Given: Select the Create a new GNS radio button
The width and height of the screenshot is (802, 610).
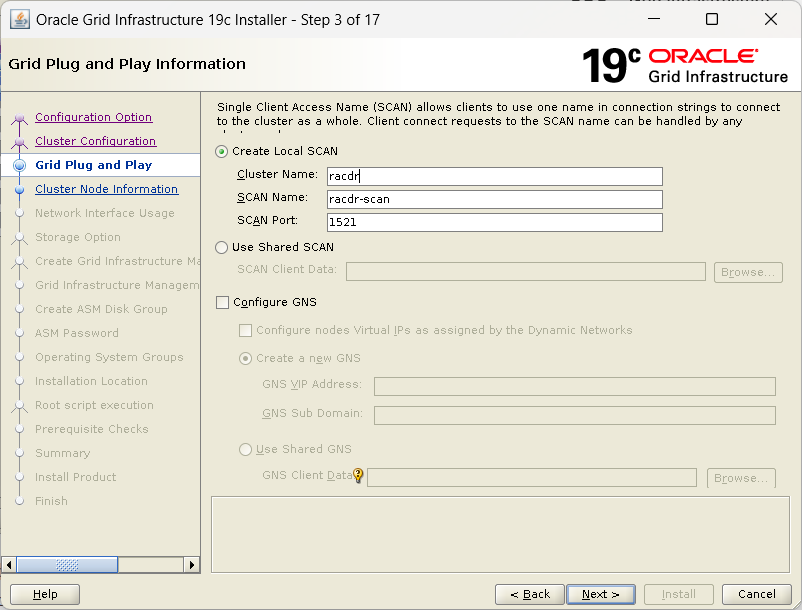Looking at the screenshot, I should [246, 358].
